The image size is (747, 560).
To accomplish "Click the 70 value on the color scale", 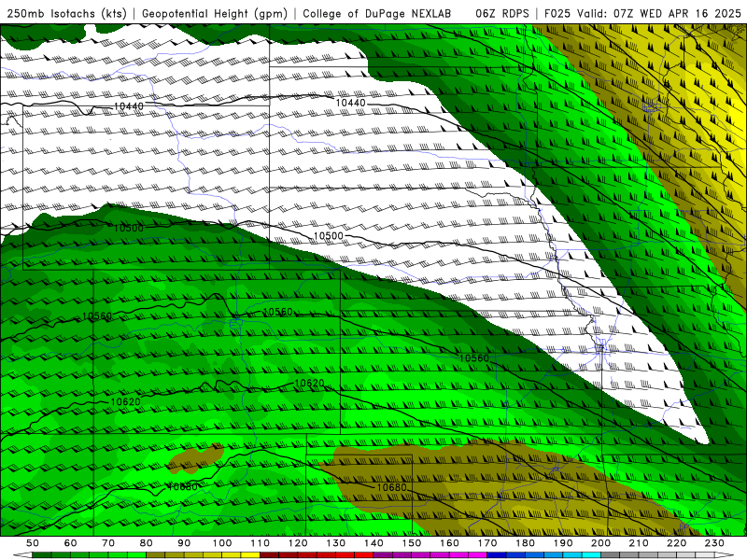I will (108, 543).
